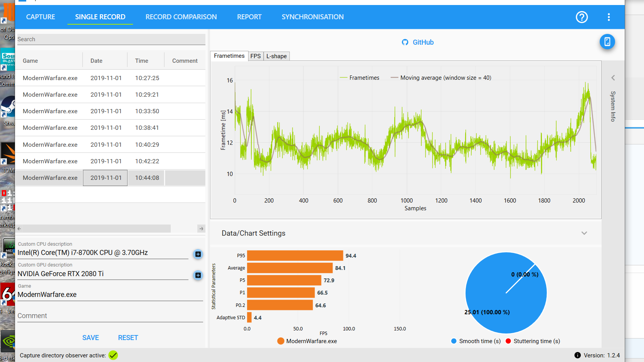The height and width of the screenshot is (362, 644).
Task: Open the three-dot overflow menu
Action: 609,17
